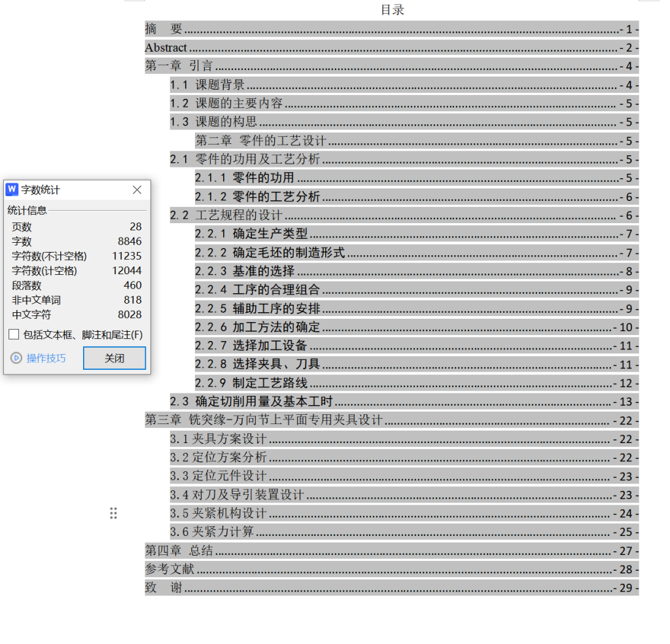
Task: Navigate to 2.1.2 零件的工艺分析
Action: click(257, 197)
